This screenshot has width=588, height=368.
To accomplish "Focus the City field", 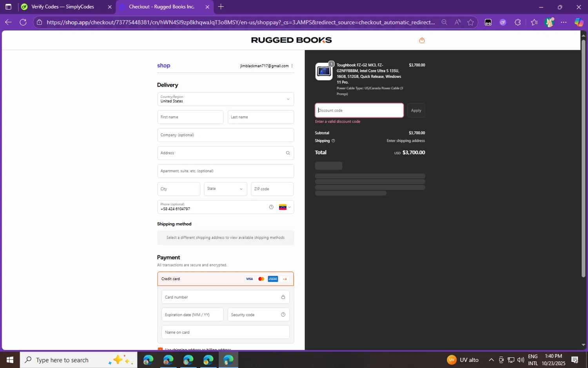I will 179,189.
